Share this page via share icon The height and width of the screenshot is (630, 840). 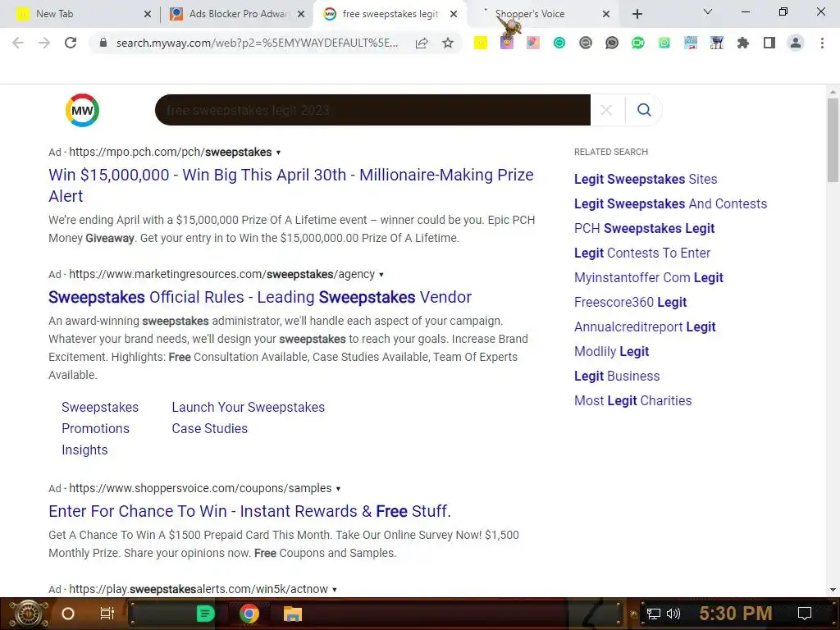(422, 43)
